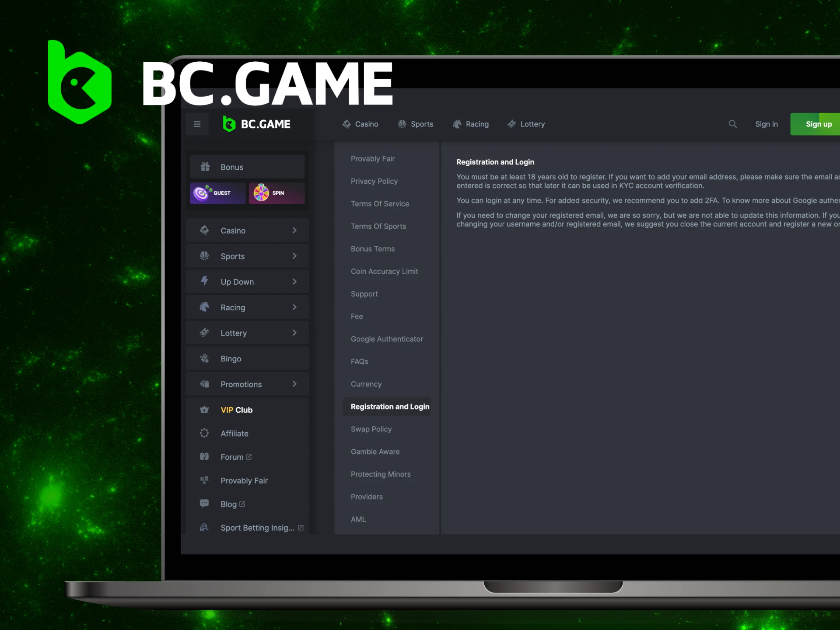The width and height of the screenshot is (840, 630).
Task: Expand the Sports submenu chevron
Action: (x=295, y=256)
